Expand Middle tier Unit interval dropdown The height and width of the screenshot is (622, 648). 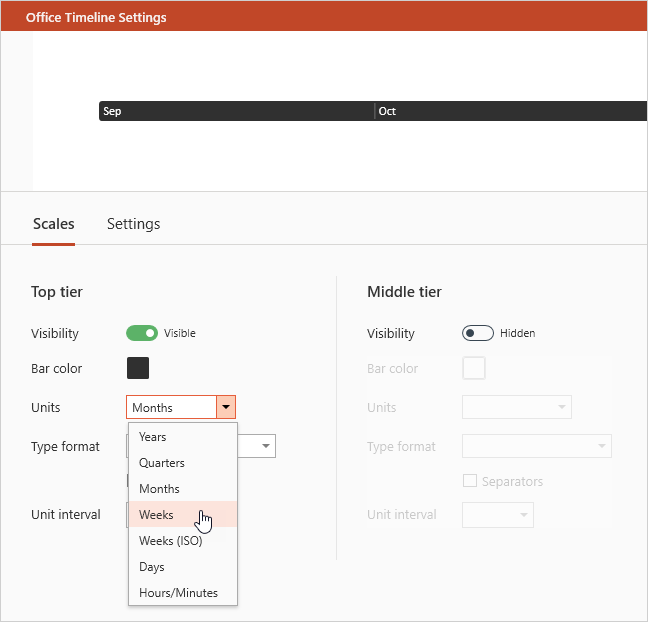(523, 515)
